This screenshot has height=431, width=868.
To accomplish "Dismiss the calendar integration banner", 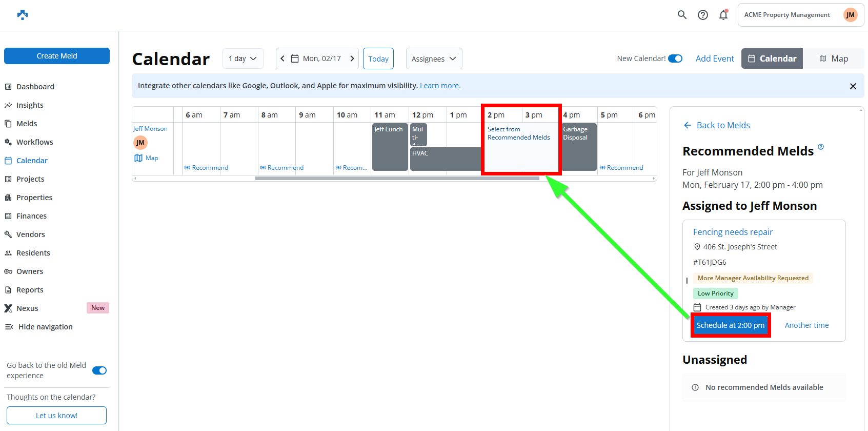I will 853,86.
